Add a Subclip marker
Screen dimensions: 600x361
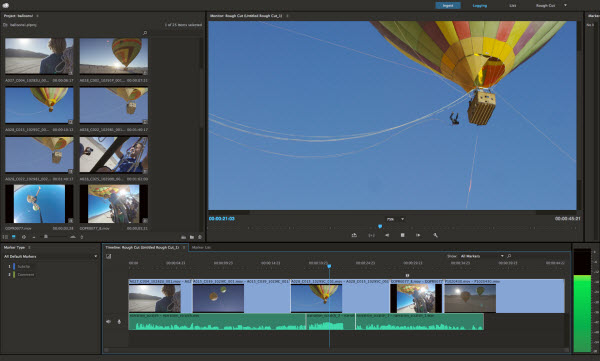24,266
